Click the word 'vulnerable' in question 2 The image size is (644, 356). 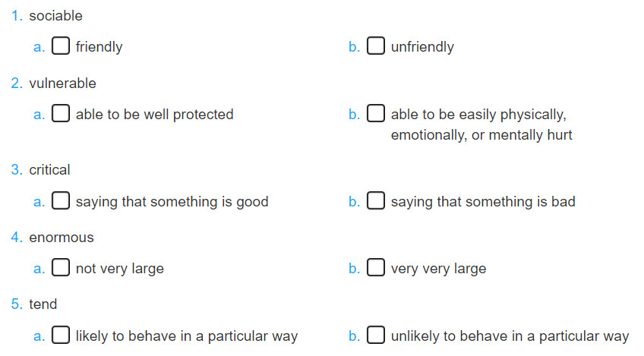62,83
